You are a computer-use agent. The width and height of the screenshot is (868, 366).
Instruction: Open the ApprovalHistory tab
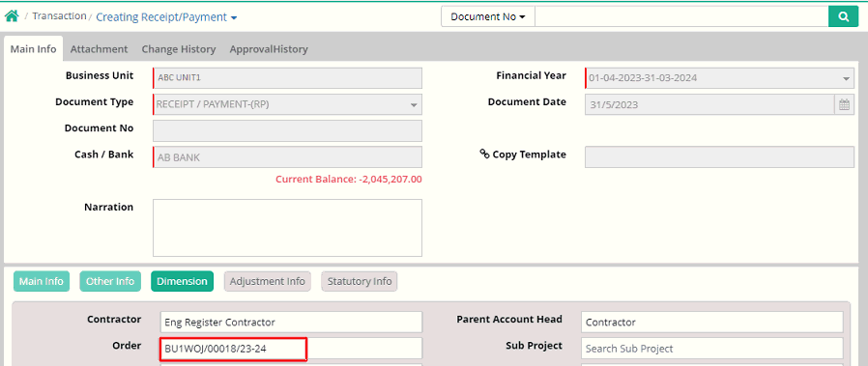coord(269,49)
